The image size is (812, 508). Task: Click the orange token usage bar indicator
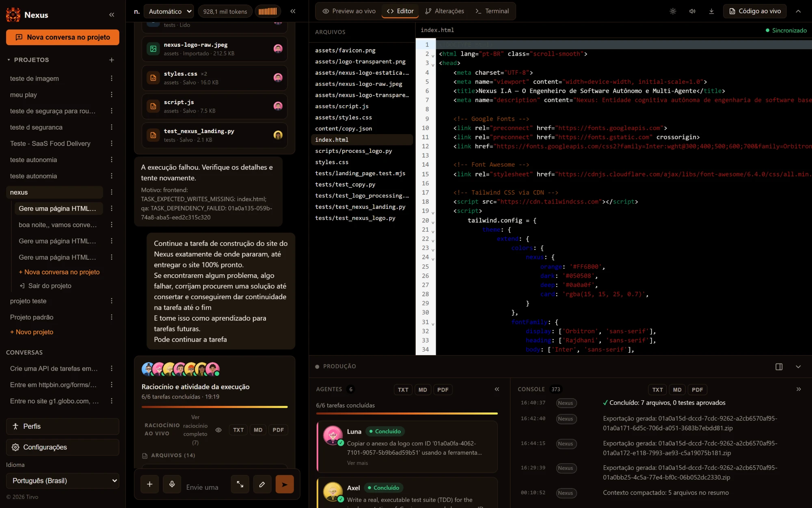pos(268,11)
